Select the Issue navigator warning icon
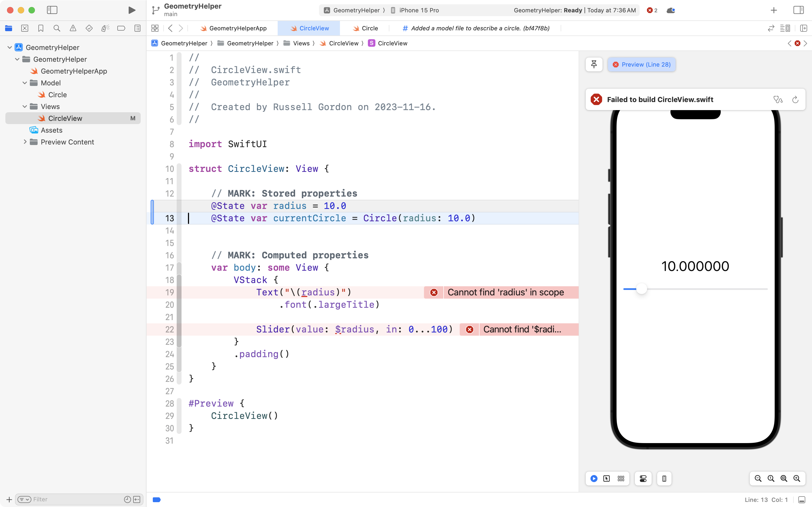Image resolution: width=812 pixels, height=507 pixels. point(73,28)
